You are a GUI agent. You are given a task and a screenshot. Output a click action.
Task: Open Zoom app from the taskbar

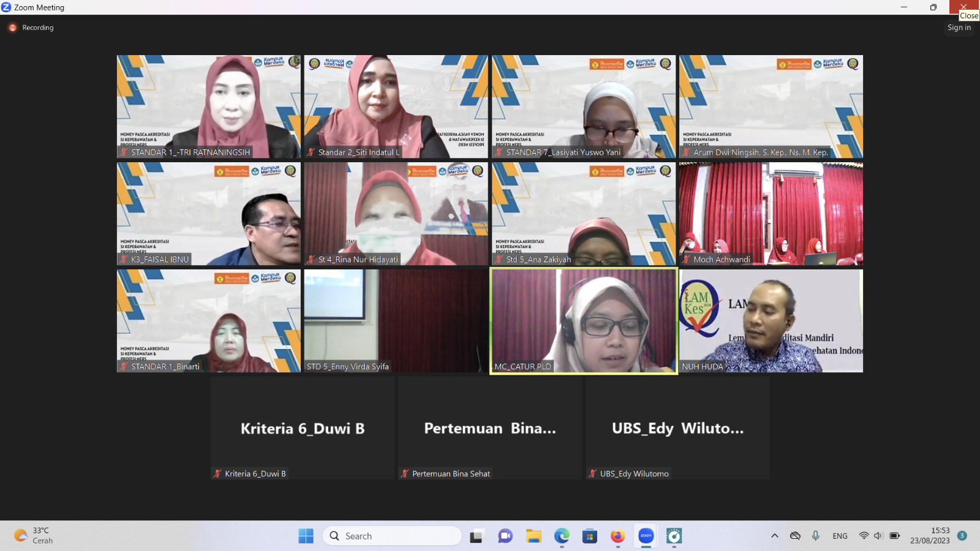tap(646, 536)
